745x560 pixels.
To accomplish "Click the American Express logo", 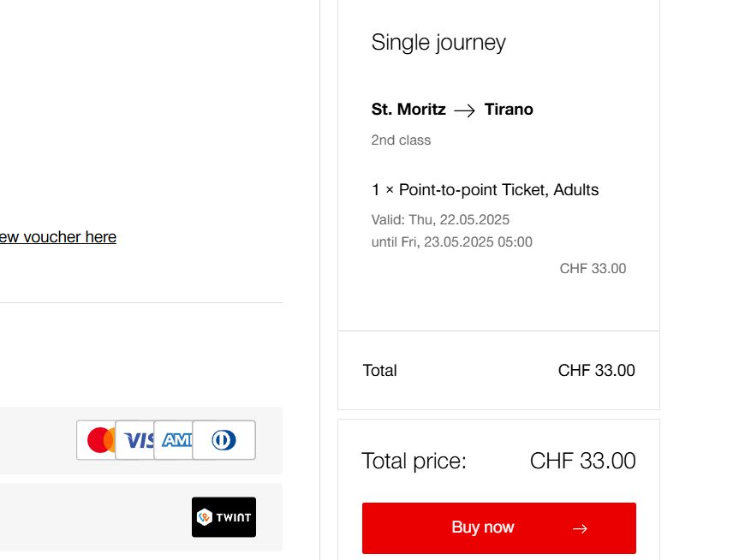I will coord(174,440).
